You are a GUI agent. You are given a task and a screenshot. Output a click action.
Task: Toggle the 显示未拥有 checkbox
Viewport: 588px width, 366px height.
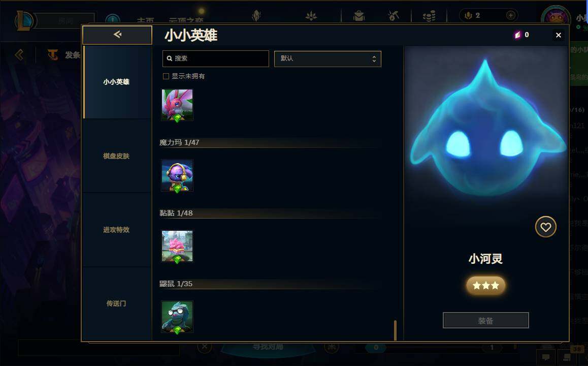(x=166, y=76)
